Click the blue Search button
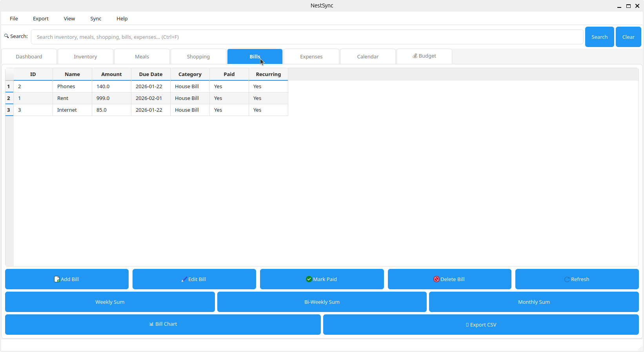This screenshot has width=644, height=352. [600, 37]
